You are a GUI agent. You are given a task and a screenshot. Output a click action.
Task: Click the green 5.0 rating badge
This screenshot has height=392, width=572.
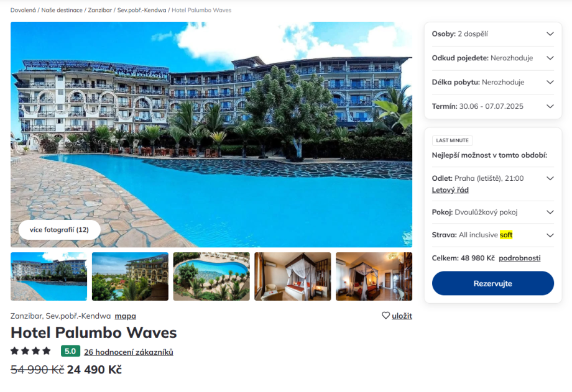tap(70, 351)
